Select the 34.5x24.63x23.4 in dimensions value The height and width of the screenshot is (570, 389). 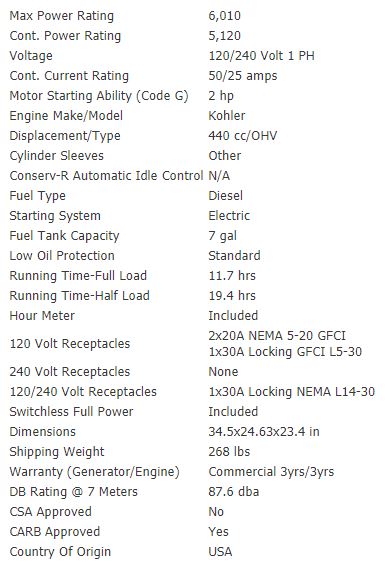click(264, 432)
